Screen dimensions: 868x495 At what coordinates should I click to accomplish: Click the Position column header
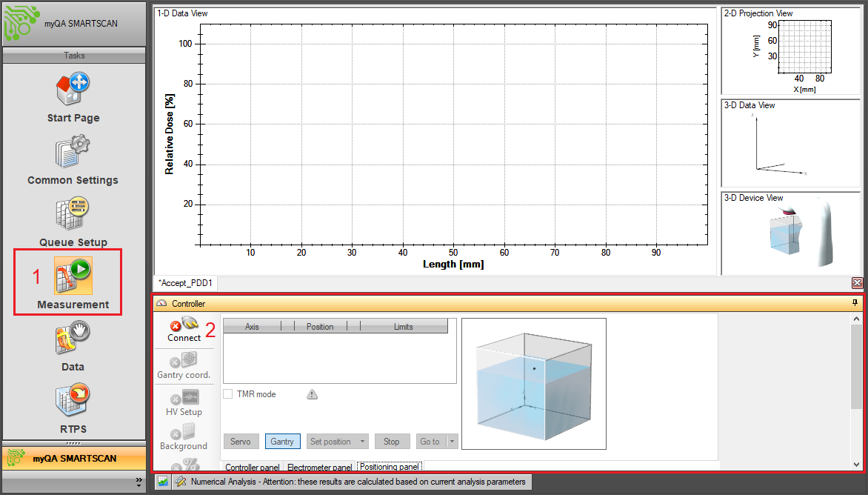pos(320,327)
